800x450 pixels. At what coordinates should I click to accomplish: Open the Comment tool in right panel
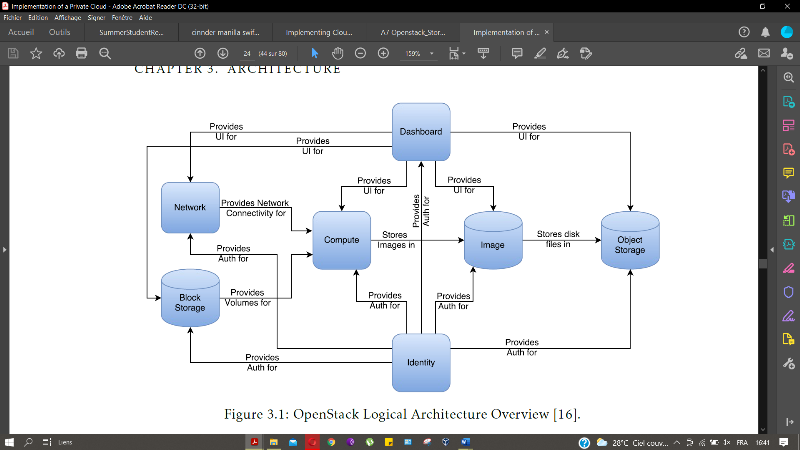coord(788,172)
